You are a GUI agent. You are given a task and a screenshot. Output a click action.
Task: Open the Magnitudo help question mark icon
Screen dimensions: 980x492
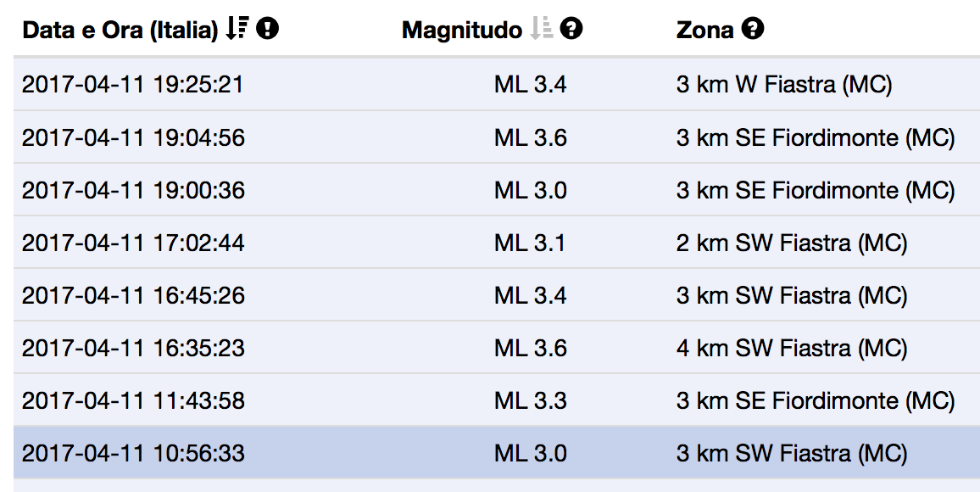571,29
